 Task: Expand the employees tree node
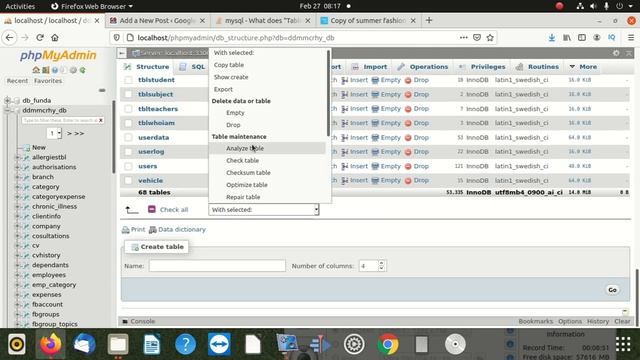[x=18, y=275]
